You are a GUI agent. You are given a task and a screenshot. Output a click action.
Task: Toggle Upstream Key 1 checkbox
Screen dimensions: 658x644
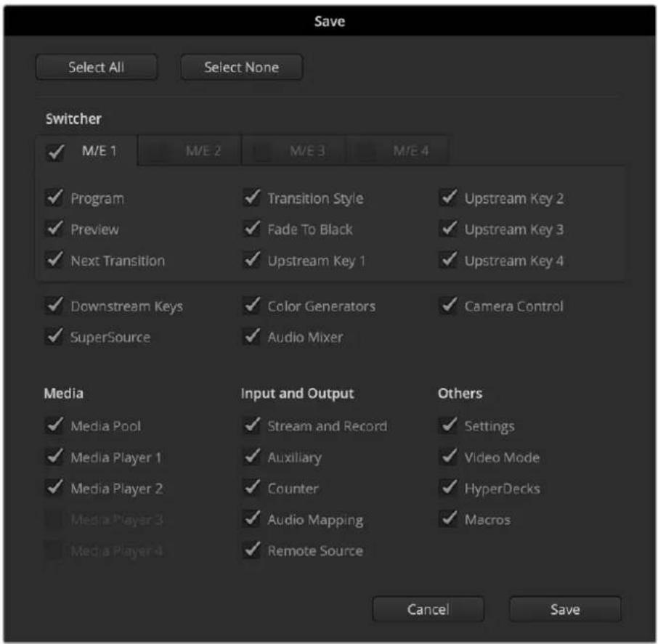click(x=252, y=260)
